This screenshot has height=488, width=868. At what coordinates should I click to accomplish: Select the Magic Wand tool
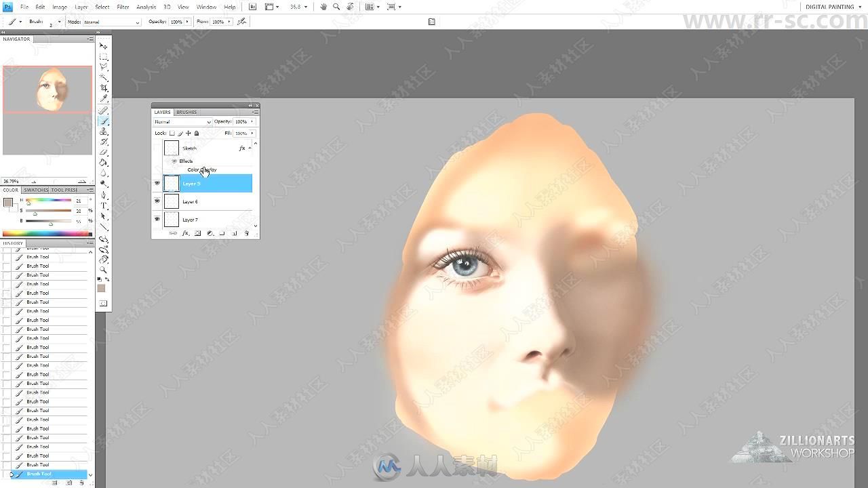click(104, 77)
